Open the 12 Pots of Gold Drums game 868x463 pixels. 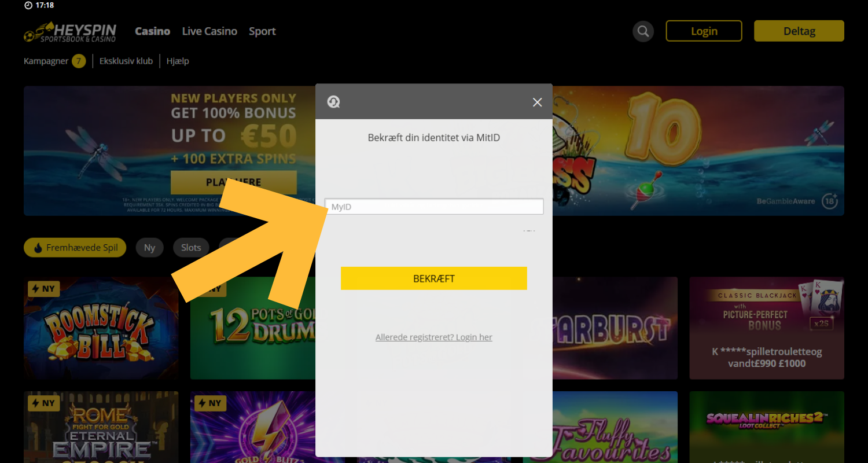pos(252,328)
